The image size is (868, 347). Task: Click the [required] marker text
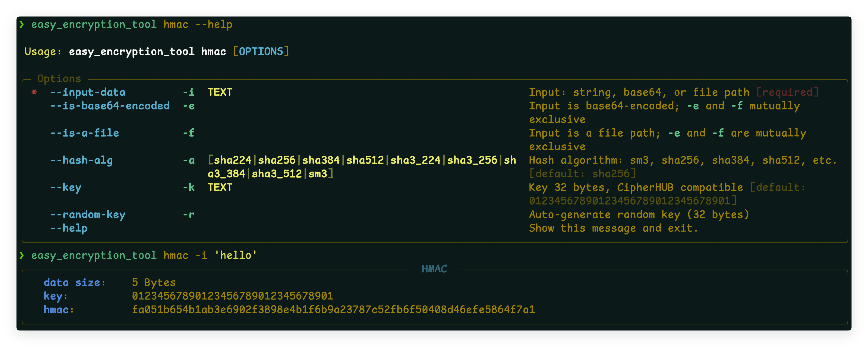tap(787, 92)
